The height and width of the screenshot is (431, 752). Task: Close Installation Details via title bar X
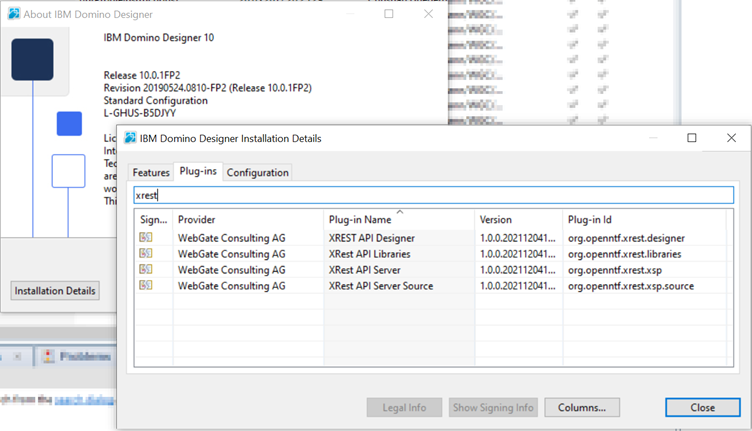(x=731, y=138)
